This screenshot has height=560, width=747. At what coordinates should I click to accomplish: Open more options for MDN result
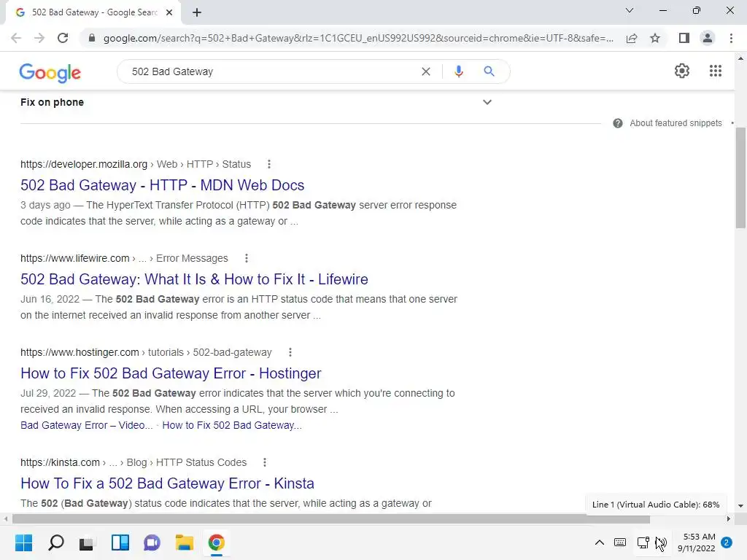tap(269, 164)
